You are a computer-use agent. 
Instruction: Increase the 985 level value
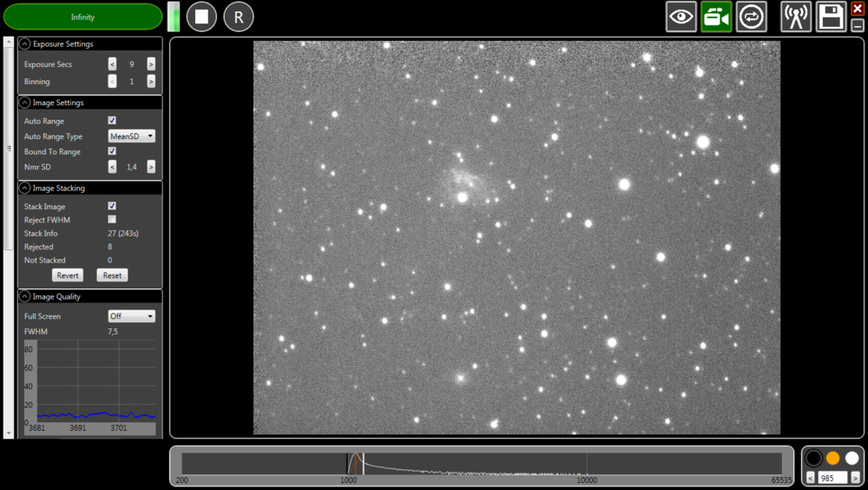855,478
